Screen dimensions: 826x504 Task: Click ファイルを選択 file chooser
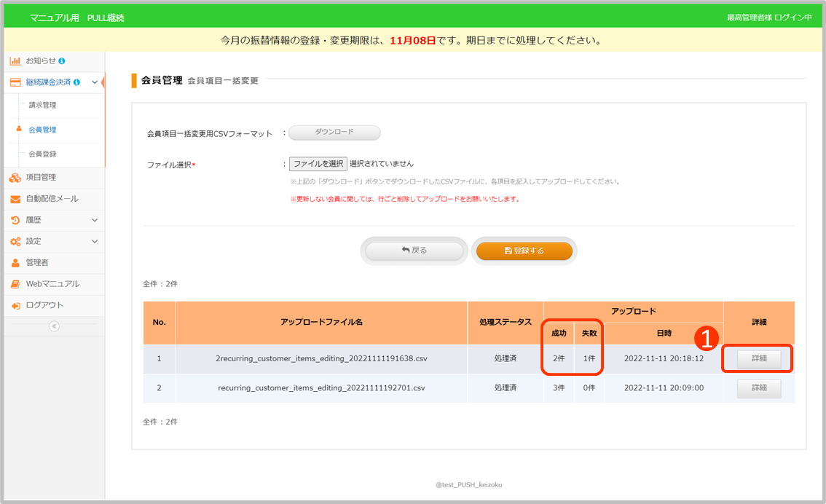tap(318, 164)
